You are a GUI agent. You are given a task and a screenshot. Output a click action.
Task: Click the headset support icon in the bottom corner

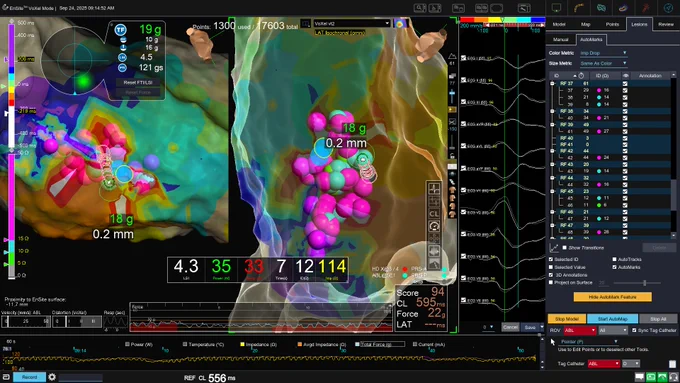pos(673,377)
